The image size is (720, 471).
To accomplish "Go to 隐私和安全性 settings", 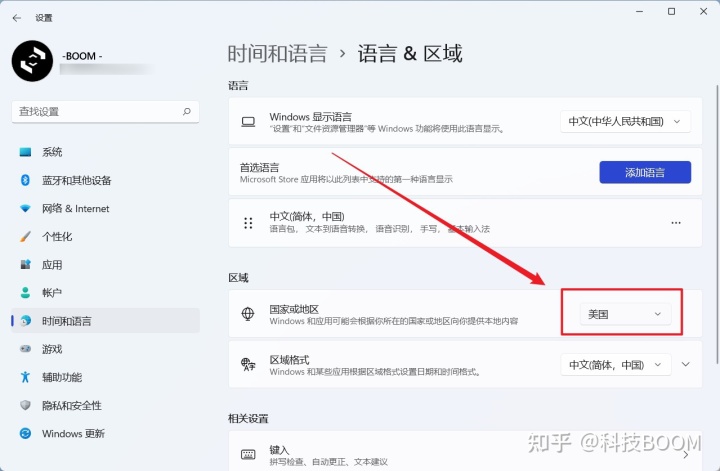I will (105, 405).
